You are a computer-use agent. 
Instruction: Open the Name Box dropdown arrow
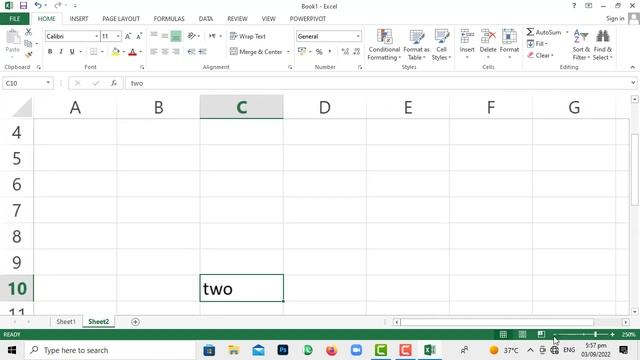[x=48, y=83]
